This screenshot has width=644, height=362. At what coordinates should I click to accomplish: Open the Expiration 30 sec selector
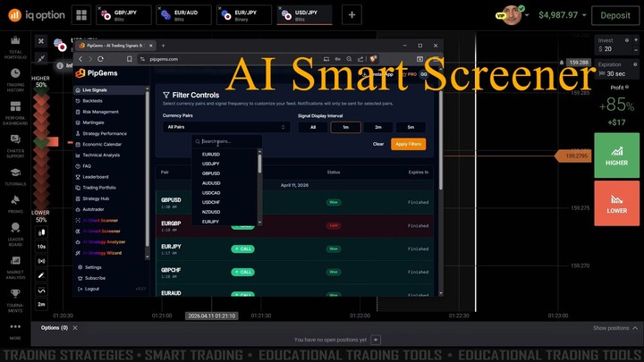[x=617, y=70]
